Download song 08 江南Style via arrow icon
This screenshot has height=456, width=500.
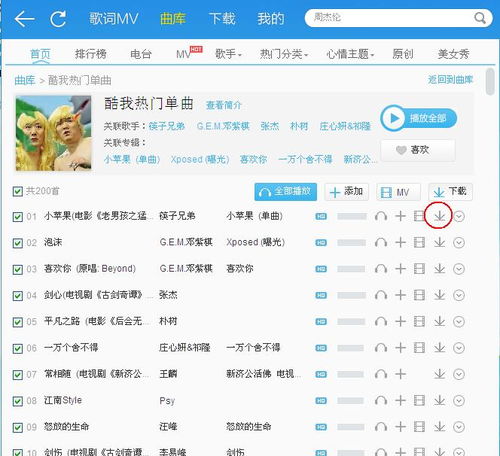440,400
